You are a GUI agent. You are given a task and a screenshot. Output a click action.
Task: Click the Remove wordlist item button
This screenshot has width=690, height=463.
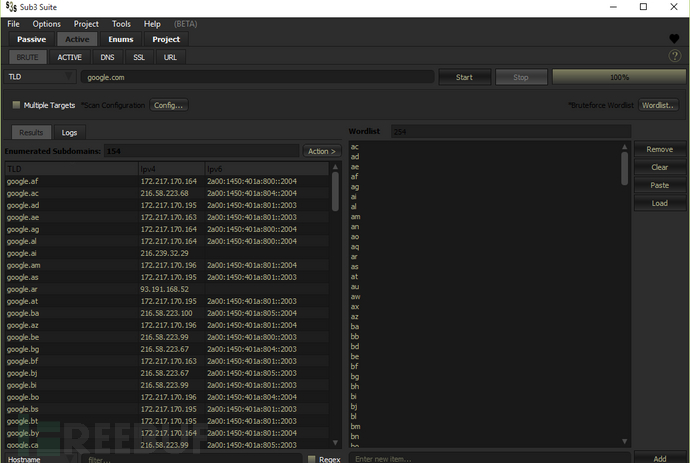point(659,149)
